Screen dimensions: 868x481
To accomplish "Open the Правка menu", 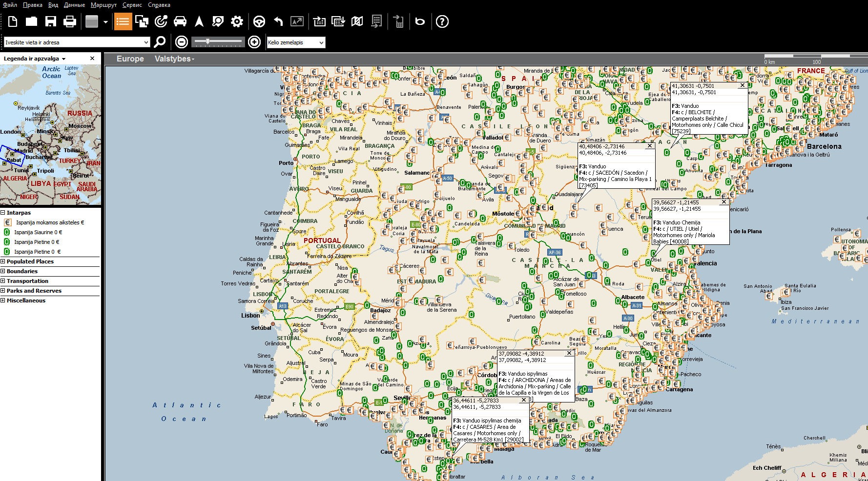I will [33, 5].
